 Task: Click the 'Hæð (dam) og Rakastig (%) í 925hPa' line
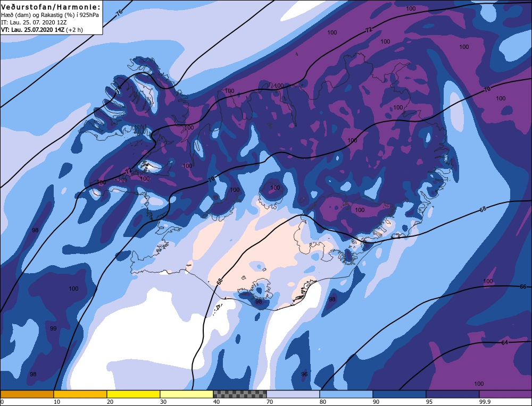[x=50, y=15]
